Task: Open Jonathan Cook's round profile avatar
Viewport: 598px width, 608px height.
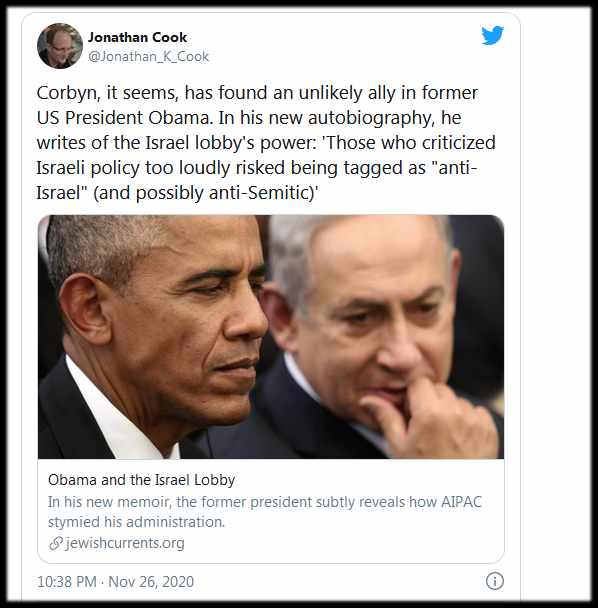Action: point(60,46)
